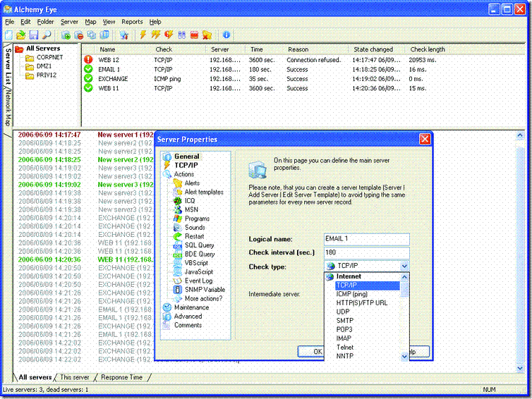This screenshot has height=399, width=532.
Task: Select Sounds action in the tree
Action: click(195, 228)
